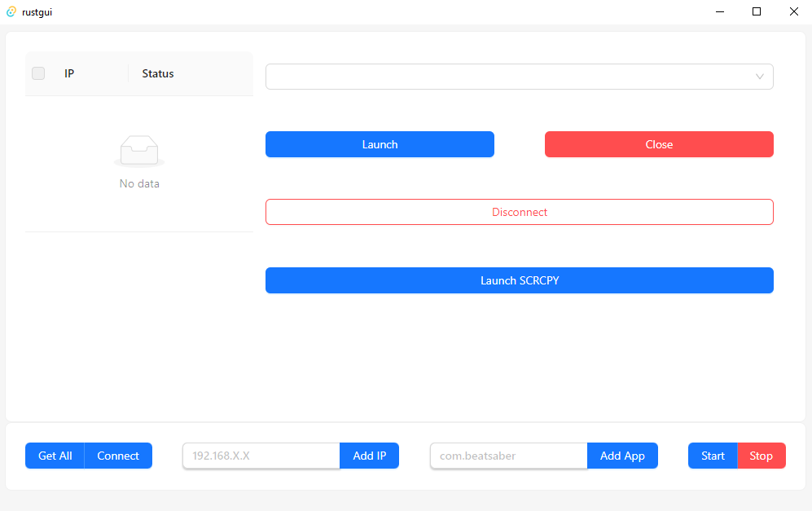
Task: Select the IP column header
Action: point(69,73)
